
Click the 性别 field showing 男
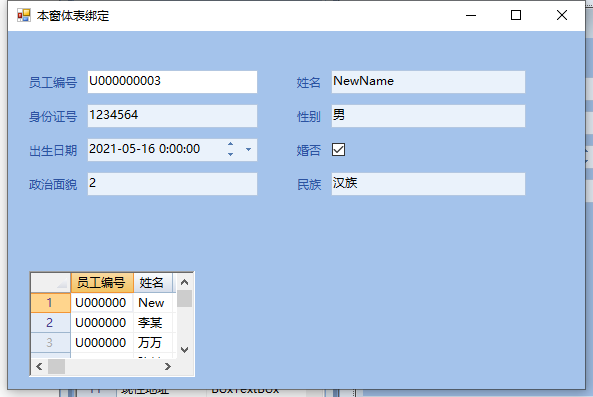click(428, 116)
